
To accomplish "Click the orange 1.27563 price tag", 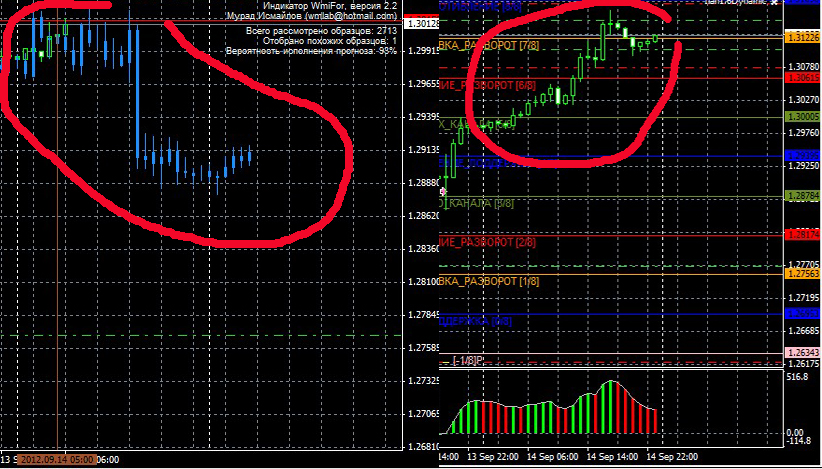I will pyautogui.click(x=803, y=274).
